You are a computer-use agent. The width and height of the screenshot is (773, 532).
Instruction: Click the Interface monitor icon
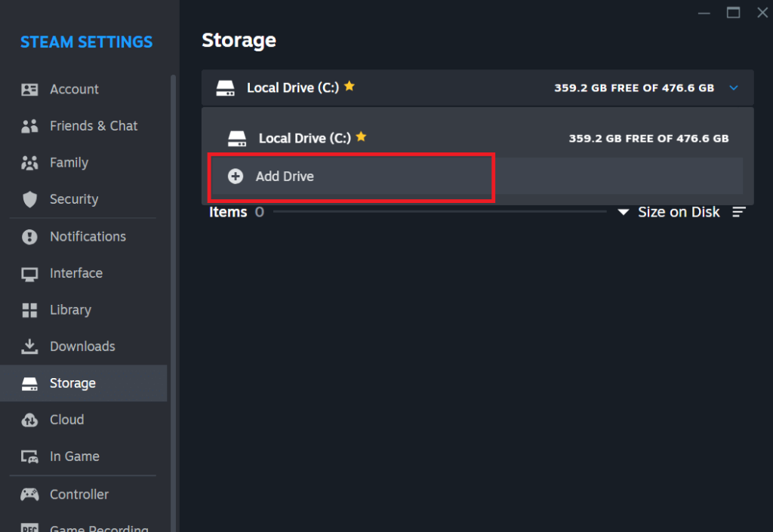pos(29,274)
